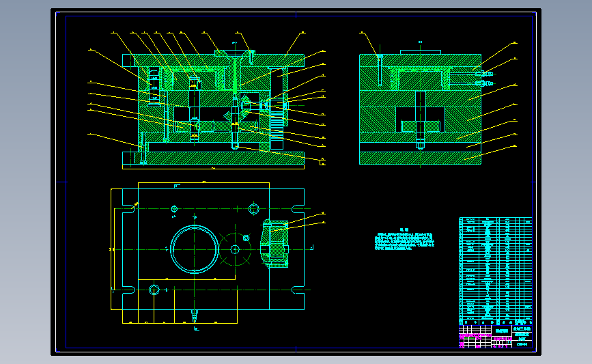Select the title block with magenta text

point(495,337)
